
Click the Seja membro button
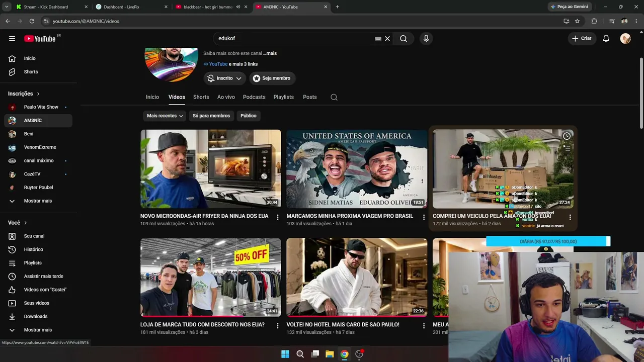pos(272,78)
